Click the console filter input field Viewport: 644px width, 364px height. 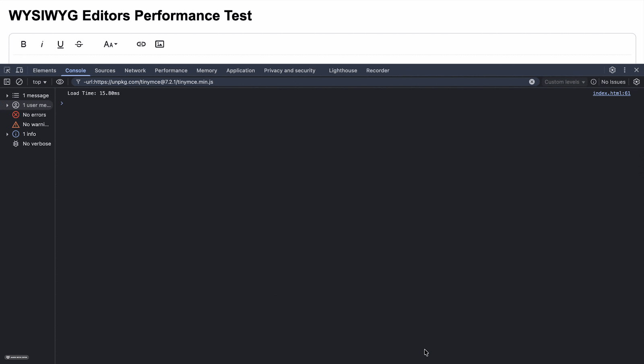282,82
